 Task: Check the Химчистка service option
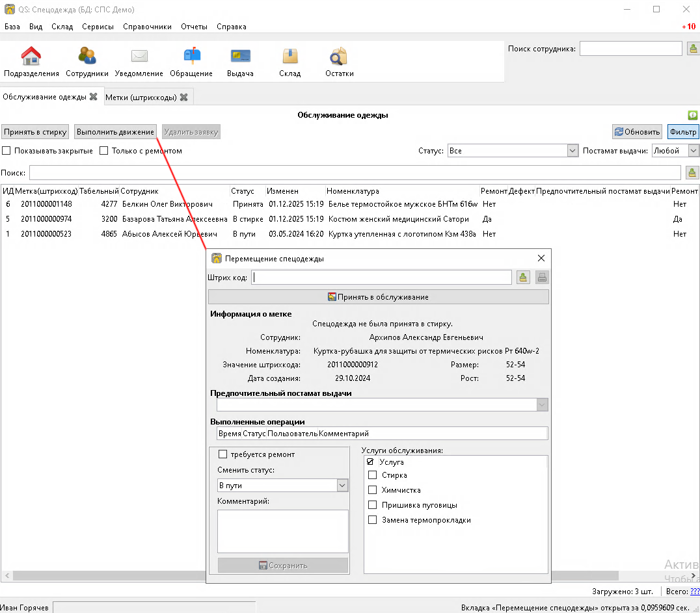pyautogui.click(x=373, y=490)
